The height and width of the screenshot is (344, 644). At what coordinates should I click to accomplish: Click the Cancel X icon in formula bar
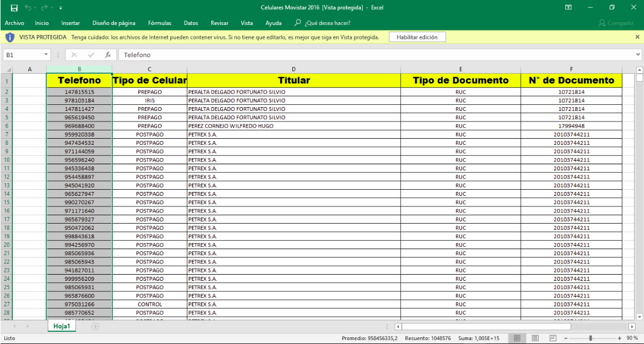pyautogui.click(x=74, y=55)
